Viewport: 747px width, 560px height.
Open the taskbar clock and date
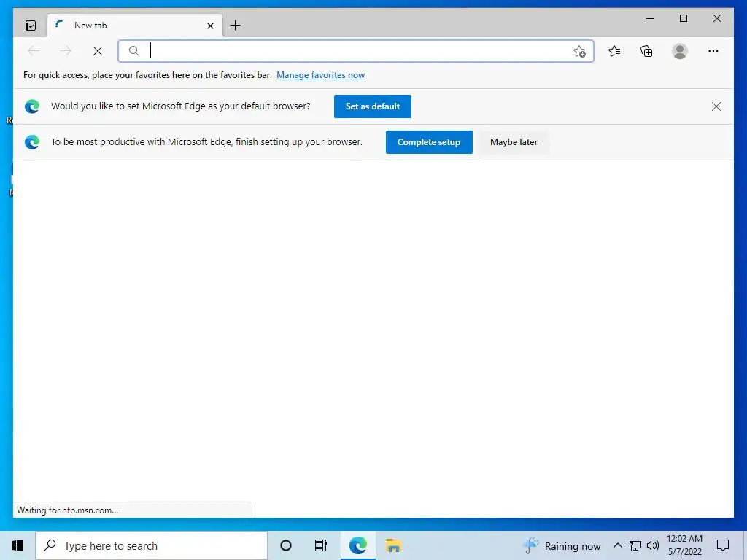tap(684, 545)
